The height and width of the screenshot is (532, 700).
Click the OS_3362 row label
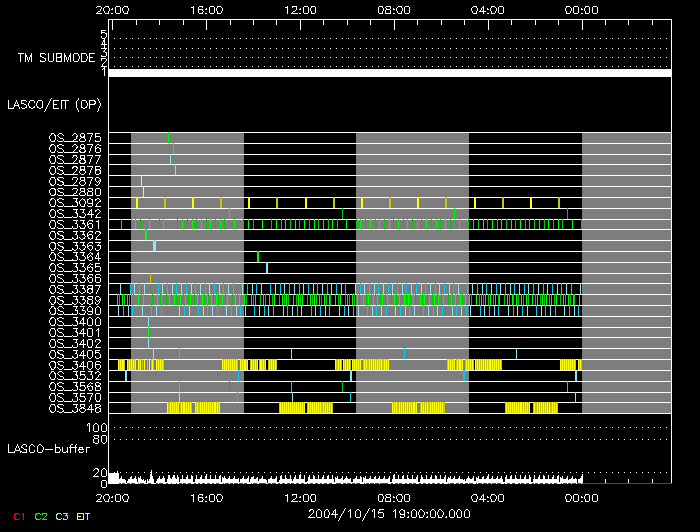point(75,235)
